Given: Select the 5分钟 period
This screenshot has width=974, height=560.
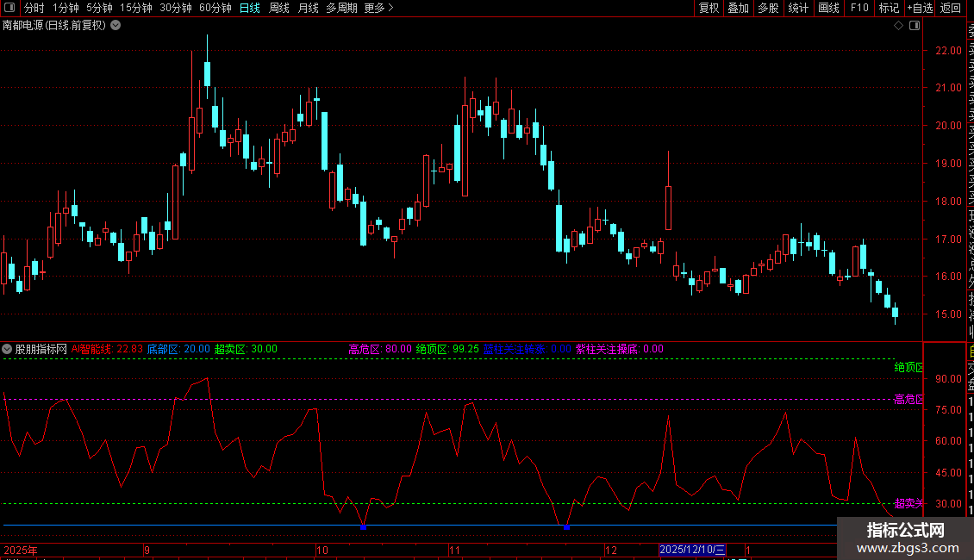Looking at the screenshot, I should pyautogui.click(x=99, y=8).
